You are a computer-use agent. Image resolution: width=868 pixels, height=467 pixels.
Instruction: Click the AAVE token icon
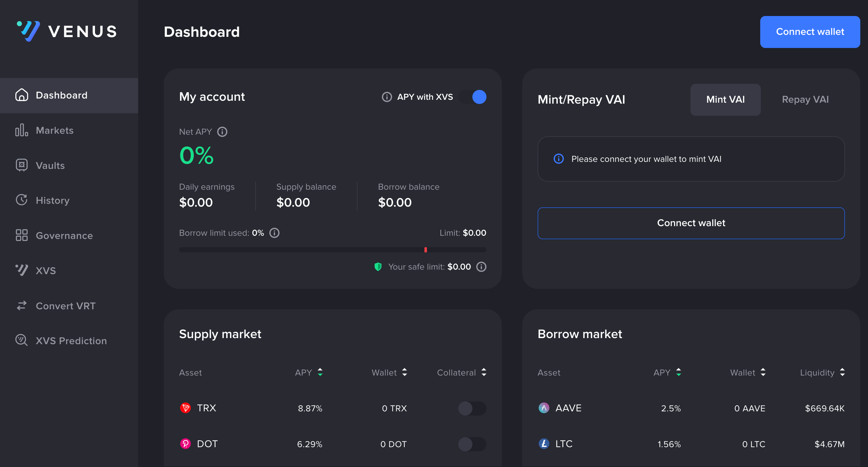544,408
